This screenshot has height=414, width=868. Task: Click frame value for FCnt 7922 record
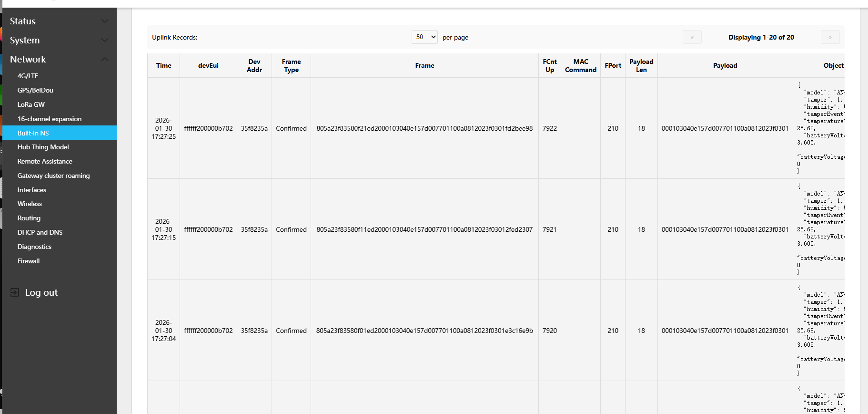424,128
